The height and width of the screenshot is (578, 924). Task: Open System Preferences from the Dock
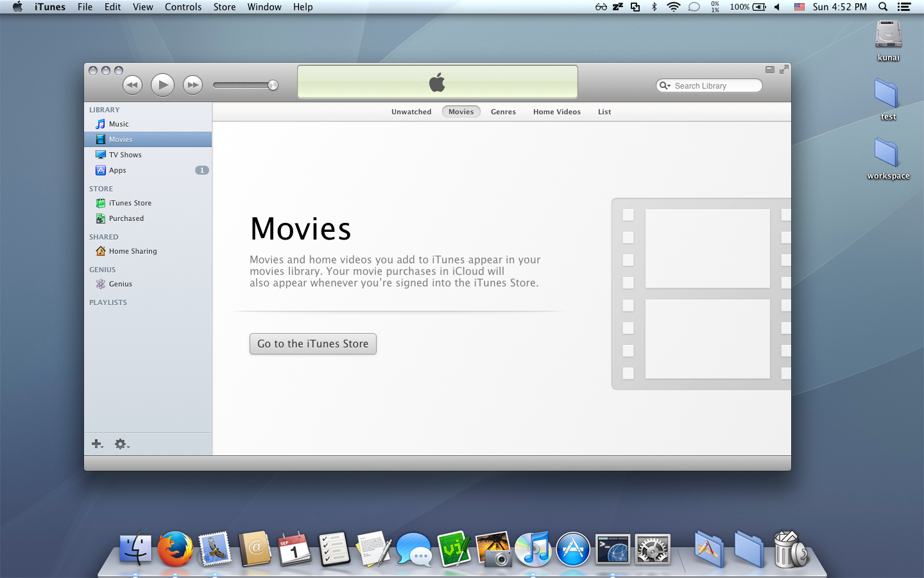click(653, 550)
